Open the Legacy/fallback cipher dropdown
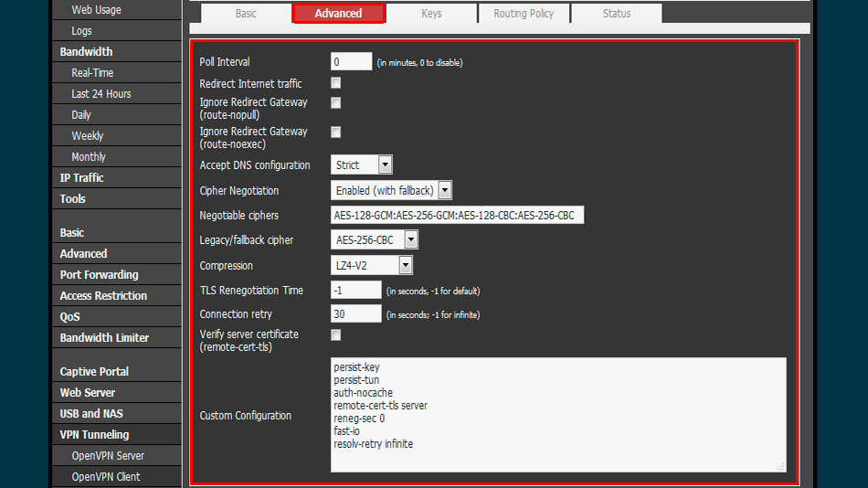 (x=375, y=239)
